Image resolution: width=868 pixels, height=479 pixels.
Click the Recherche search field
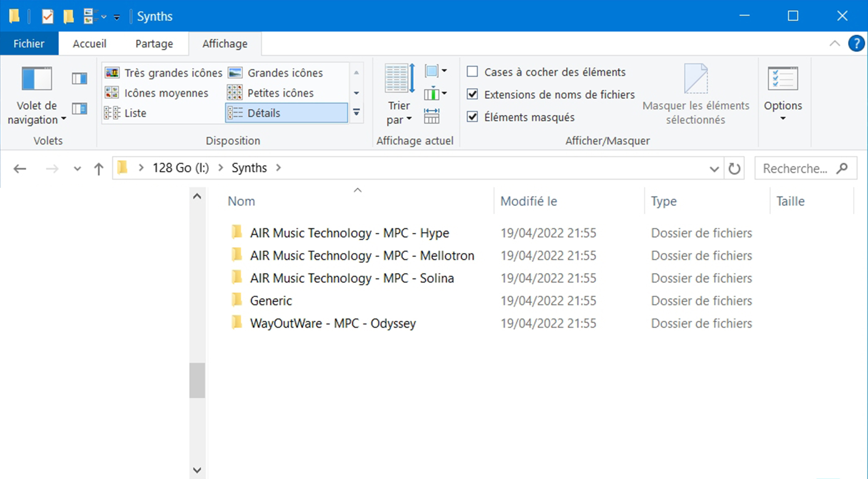click(x=795, y=168)
